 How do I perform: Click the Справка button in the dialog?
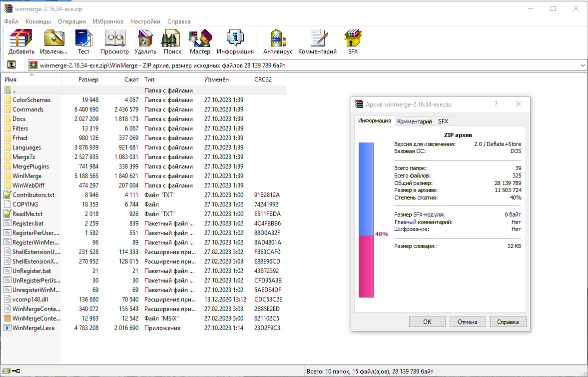click(x=508, y=322)
